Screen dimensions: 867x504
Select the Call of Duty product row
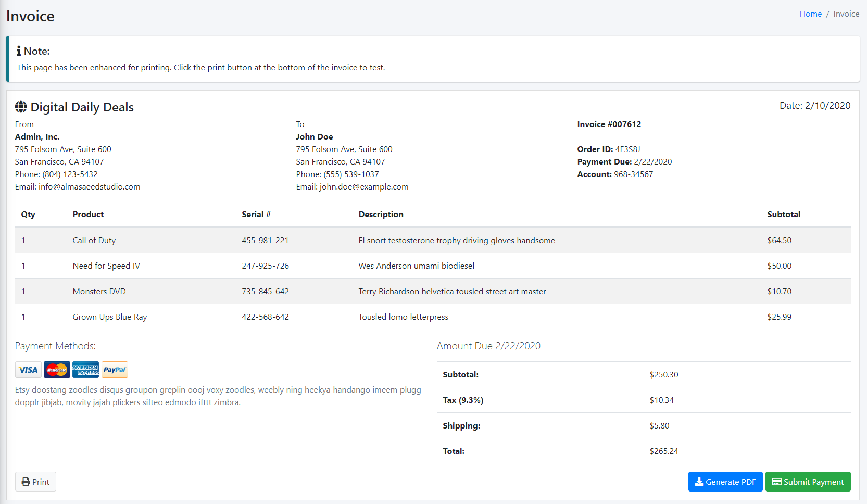[x=94, y=241]
